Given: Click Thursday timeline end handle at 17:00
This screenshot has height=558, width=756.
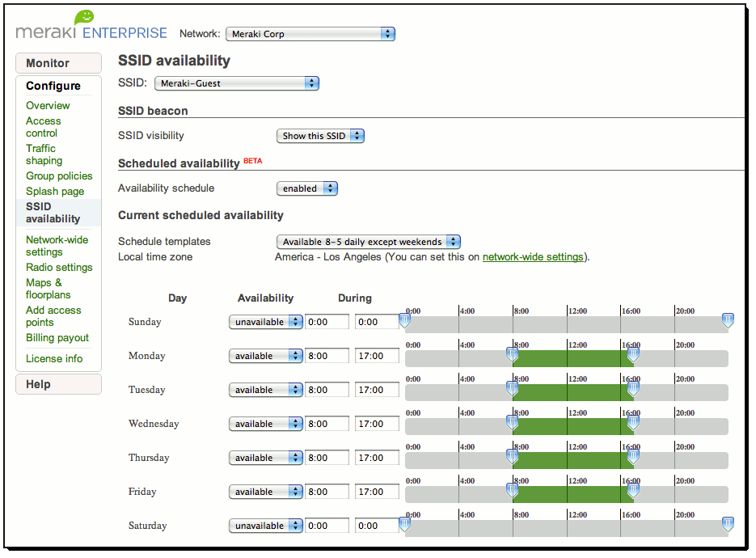Looking at the screenshot, I should click(634, 456).
